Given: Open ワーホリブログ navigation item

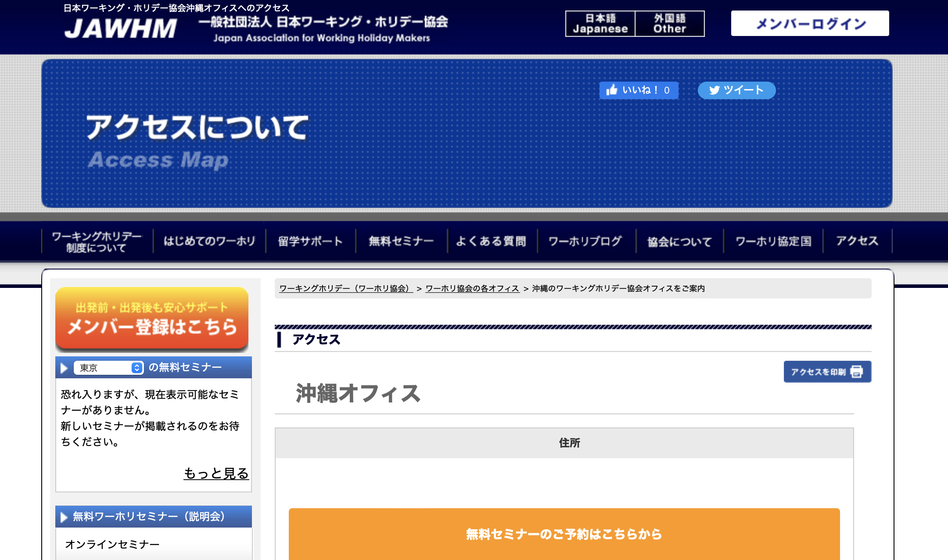Looking at the screenshot, I should (x=585, y=241).
